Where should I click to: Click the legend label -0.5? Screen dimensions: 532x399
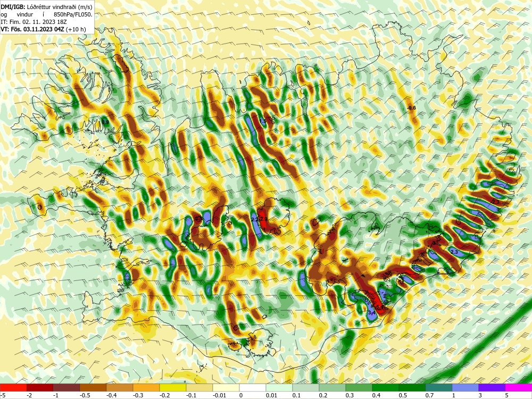point(85,395)
